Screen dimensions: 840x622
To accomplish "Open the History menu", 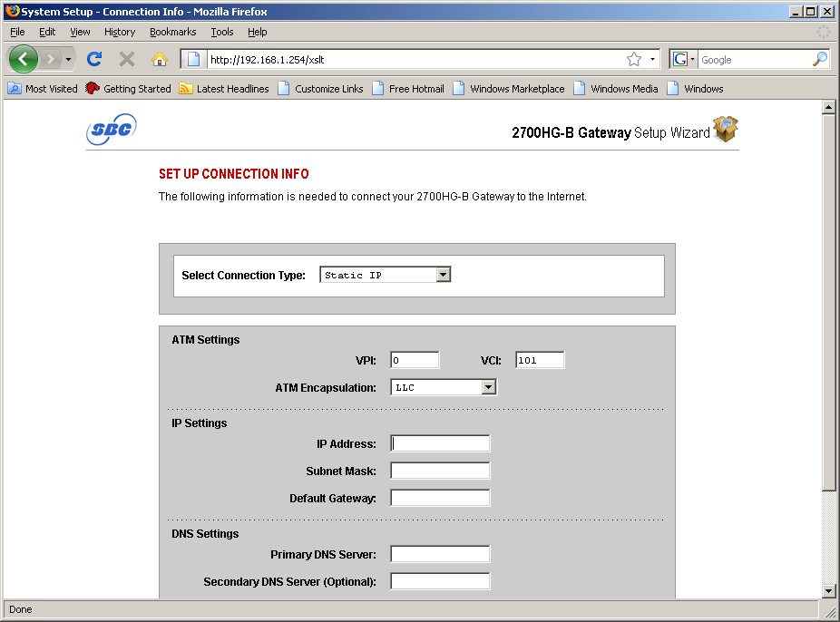I will click(119, 32).
